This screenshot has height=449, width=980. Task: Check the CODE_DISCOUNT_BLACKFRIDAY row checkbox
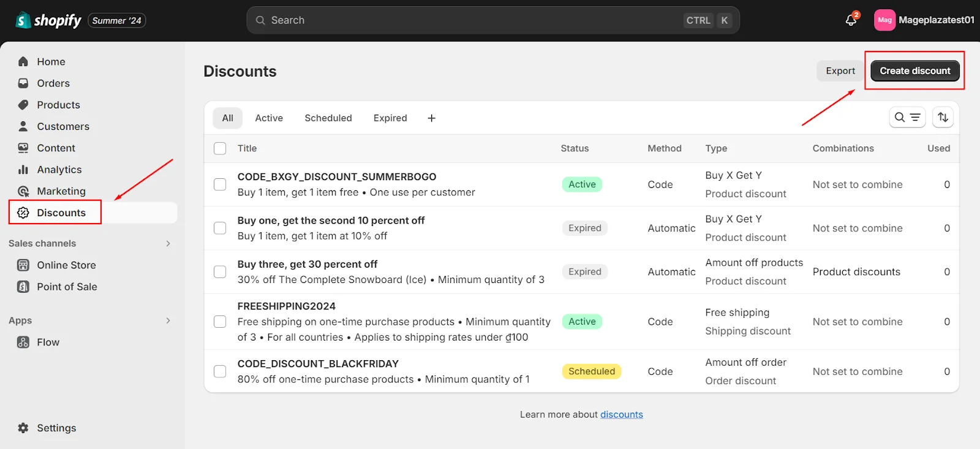tap(220, 371)
